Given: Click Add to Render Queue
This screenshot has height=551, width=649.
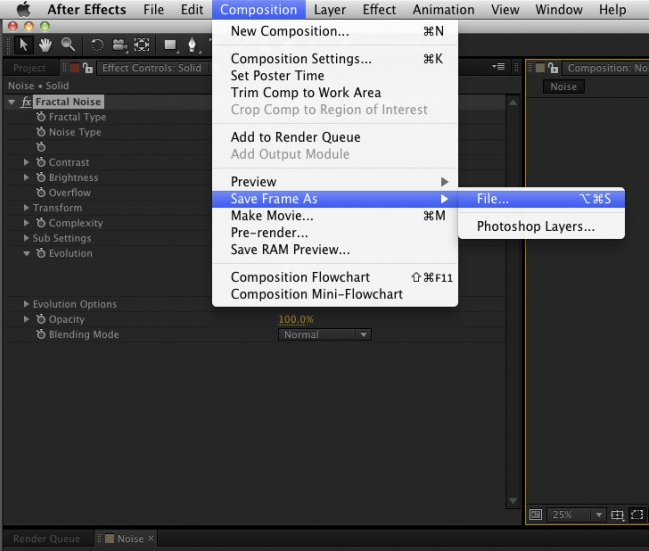Looking at the screenshot, I should click(x=295, y=137).
